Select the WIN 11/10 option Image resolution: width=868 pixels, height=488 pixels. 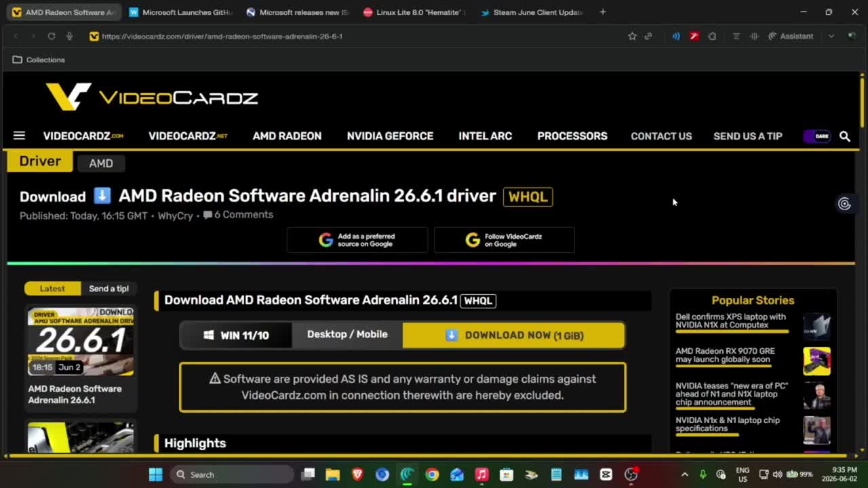(236, 335)
